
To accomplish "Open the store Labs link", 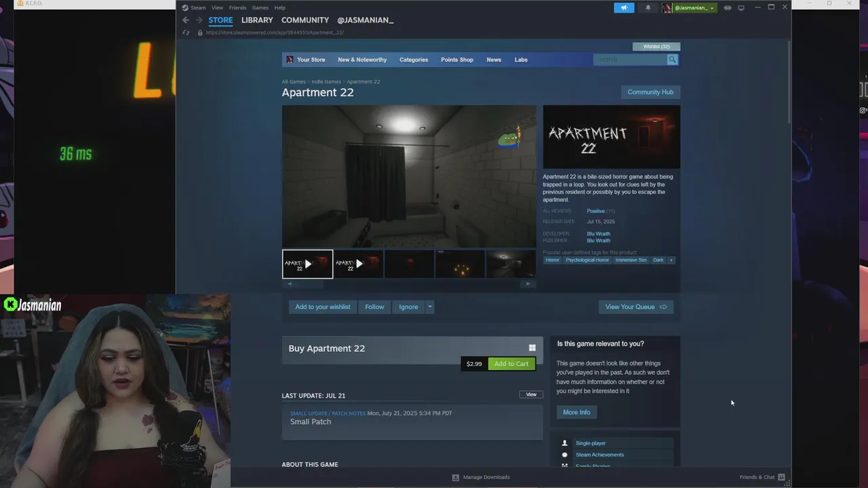I will [x=521, y=60].
